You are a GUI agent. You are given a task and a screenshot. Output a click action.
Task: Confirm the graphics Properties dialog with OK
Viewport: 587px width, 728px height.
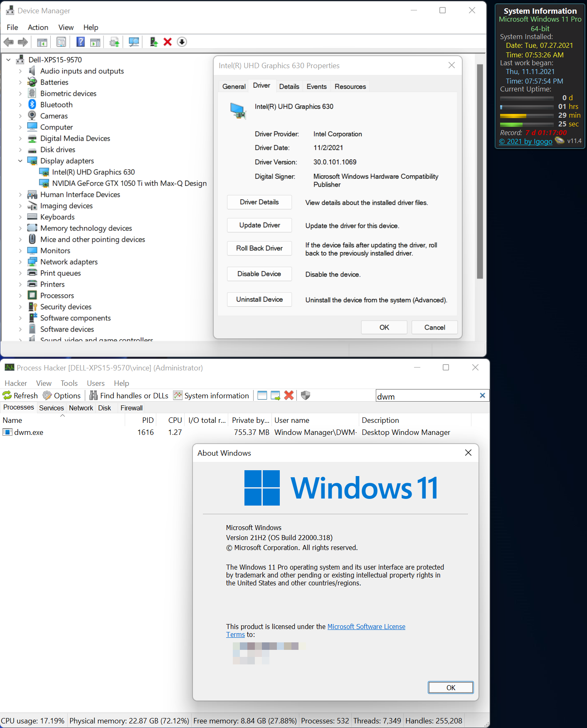(384, 327)
